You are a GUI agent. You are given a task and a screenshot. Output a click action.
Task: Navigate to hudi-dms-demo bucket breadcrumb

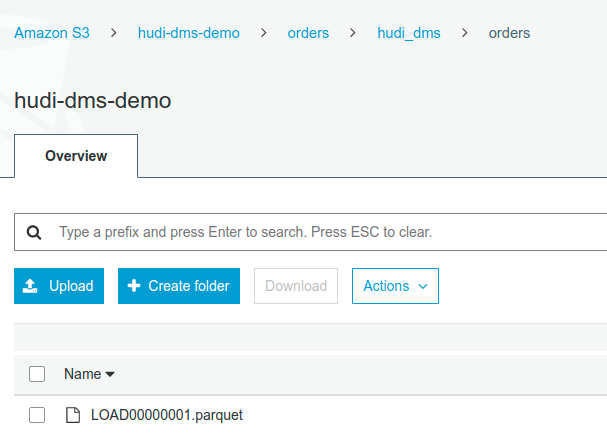(189, 33)
